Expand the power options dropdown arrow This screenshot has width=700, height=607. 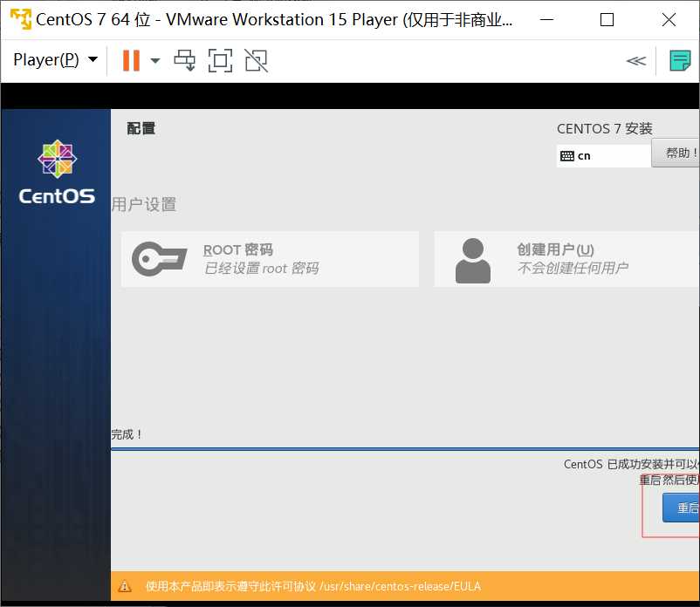[x=154, y=61]
